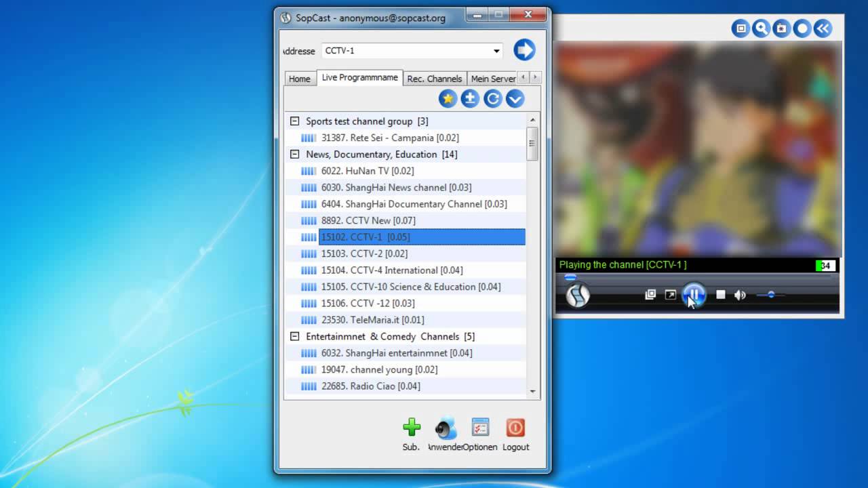Click the Playing the channel [CCTV-1] status text
The height and width of the screenshot is (488, 868).
(x=623, y=265)
